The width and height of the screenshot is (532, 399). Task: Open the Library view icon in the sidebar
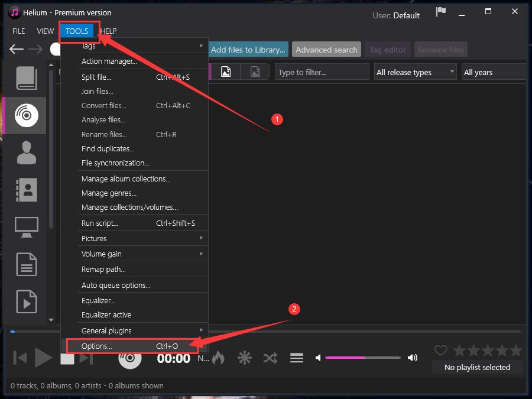point(27,78)
